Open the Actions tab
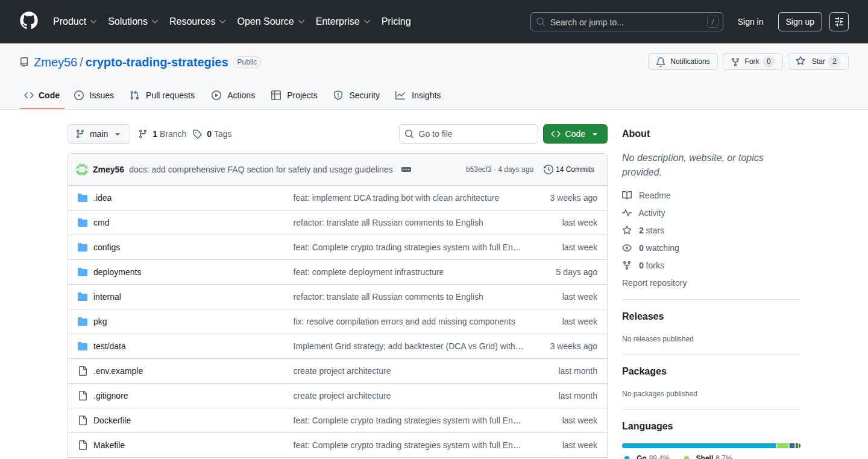The width and height of the screenshot is (868, 459). point(233,95)
